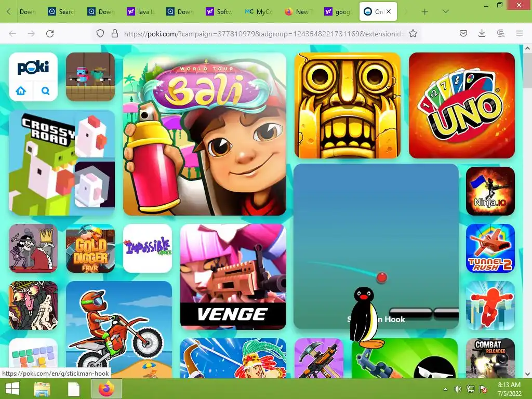Click the page vertical scrollbar thumb
The image size is (532, 399).
point(527,71)
